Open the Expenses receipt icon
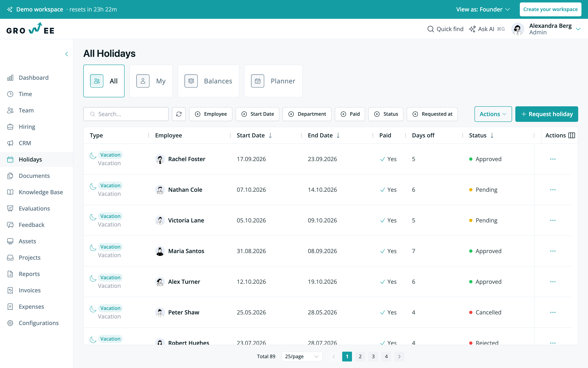The height and width of the screenshot is (368, 588). (x=10, y=307)
